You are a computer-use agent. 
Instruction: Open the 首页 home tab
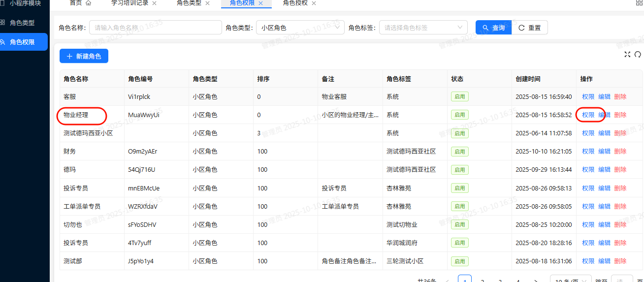click(x=80, y=3)
